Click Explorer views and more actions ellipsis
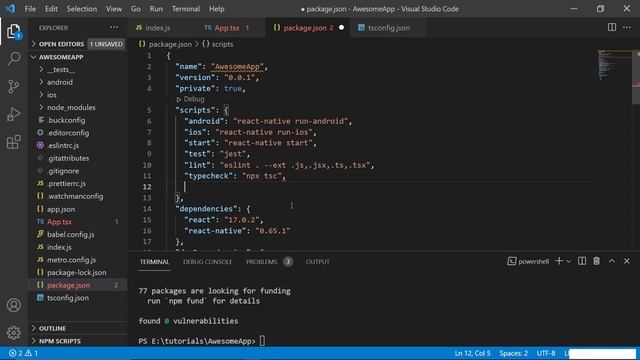 pos(114,28)
